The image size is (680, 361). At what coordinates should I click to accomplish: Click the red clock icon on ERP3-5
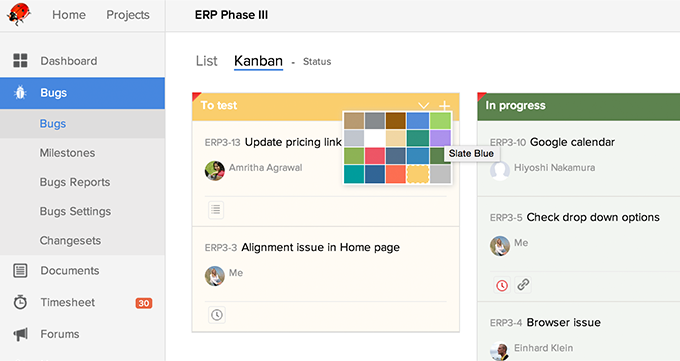pos(502,285)
